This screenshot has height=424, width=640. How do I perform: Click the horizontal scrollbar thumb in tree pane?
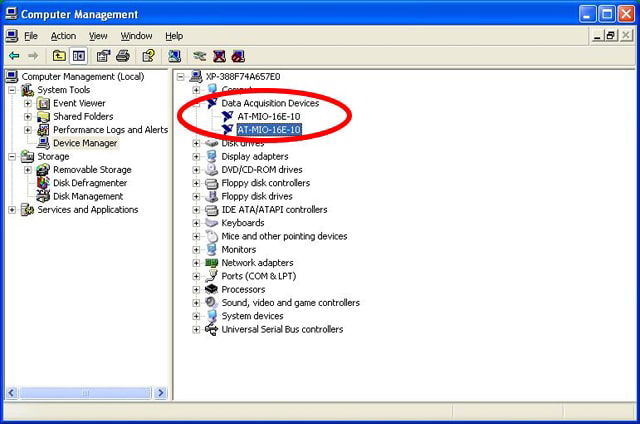click(86, 393)
